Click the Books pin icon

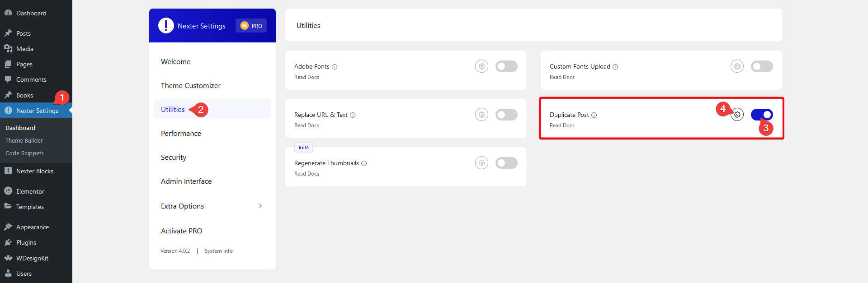8,95
